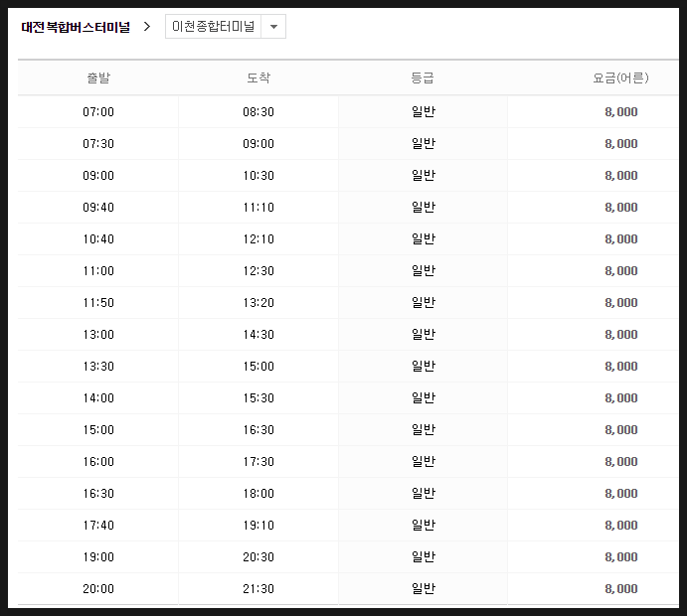Click the 출발 column header
This screenshot has width=687, height=616.
98,77
